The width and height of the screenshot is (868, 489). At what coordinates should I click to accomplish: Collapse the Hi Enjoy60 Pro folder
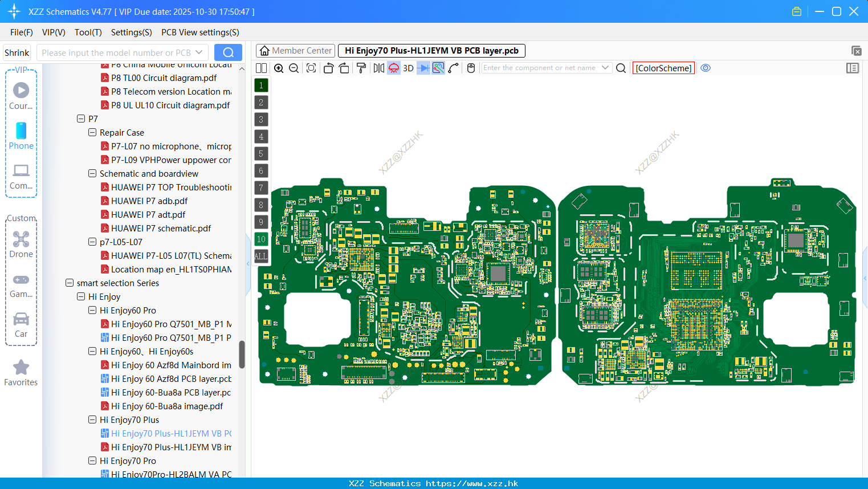(92, 310)
